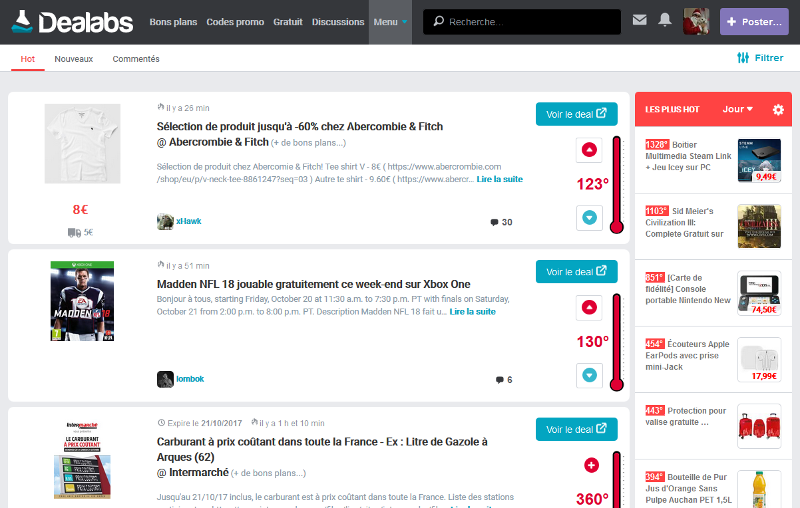Open the notifications bell icon

point(664,20)
